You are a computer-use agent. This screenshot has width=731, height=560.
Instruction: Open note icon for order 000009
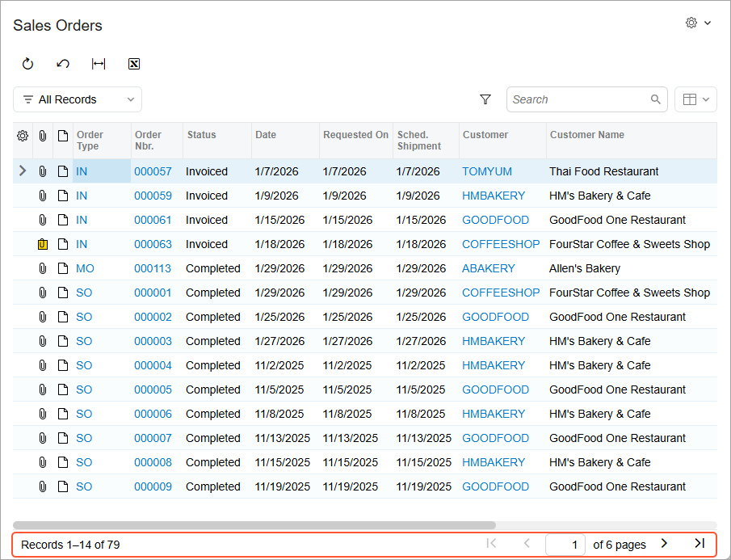point(63,486)
